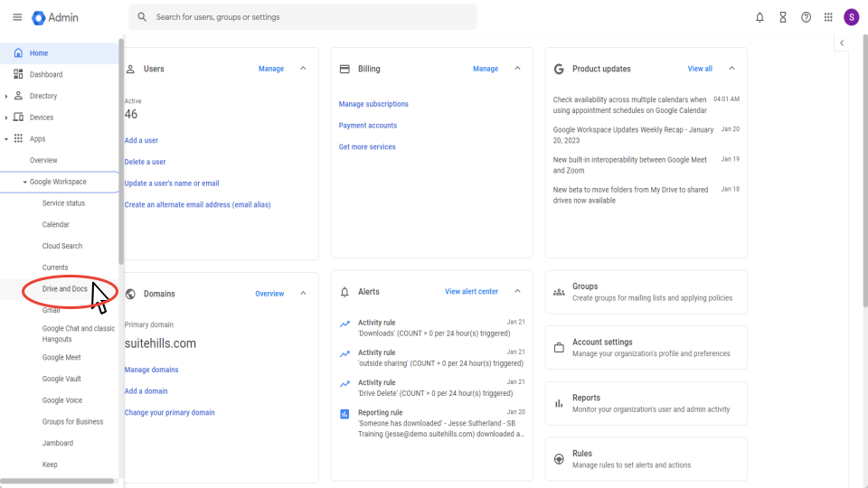Open the Account settings card
This screenshot has height=488, width=868.
(646, 347)
